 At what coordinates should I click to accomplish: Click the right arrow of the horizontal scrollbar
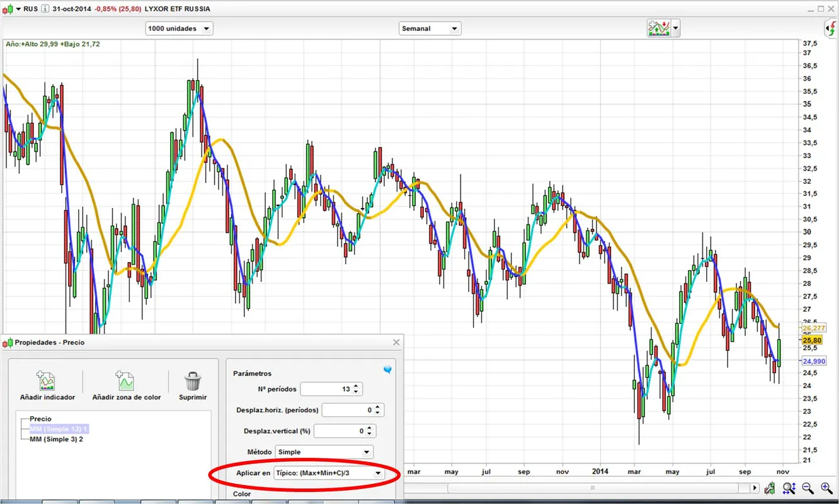(755, 488)
